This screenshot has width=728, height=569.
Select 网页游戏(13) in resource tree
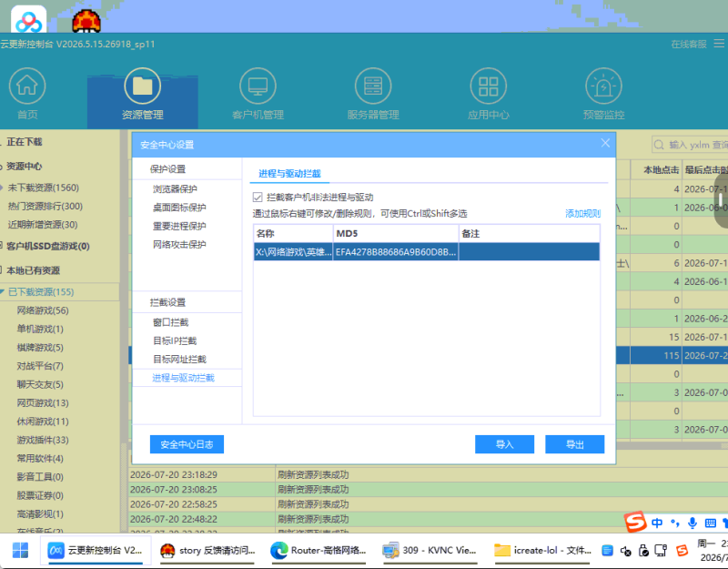43,403
